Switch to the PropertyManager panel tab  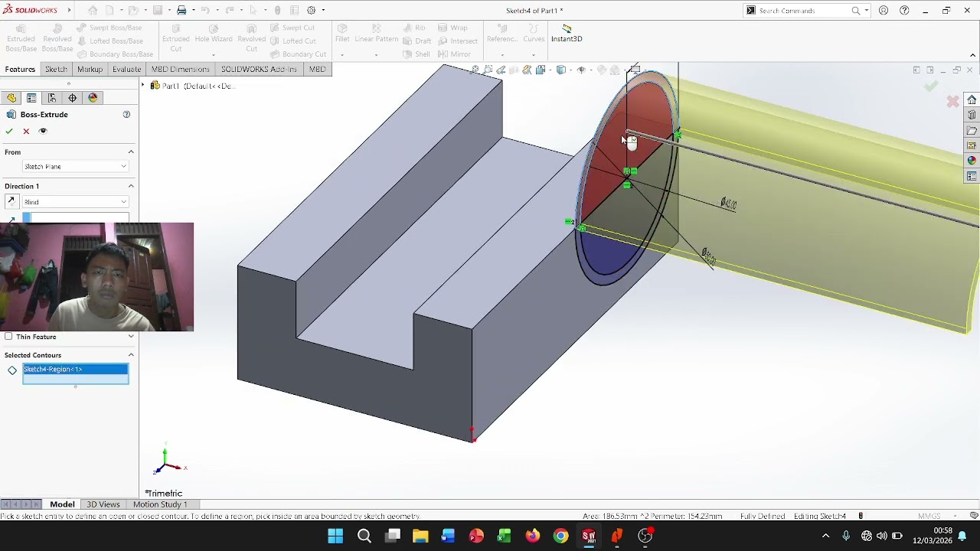(31, 98)
